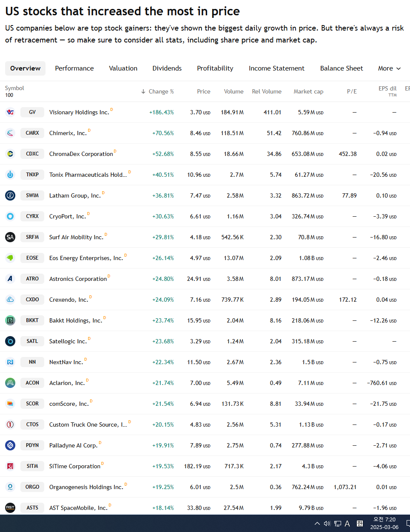
Task: Select the Overview tab
Action: [26, 68]
